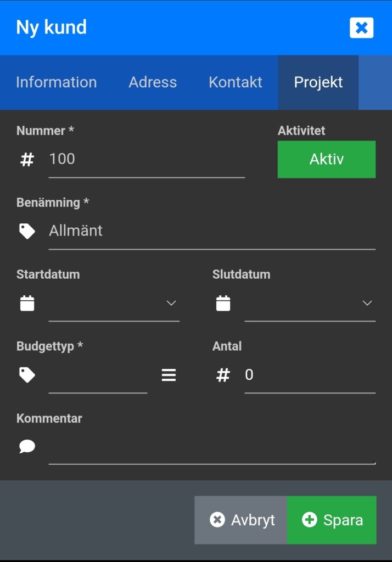
Task: Click the Kommentar text area
Action: (212, 448)
